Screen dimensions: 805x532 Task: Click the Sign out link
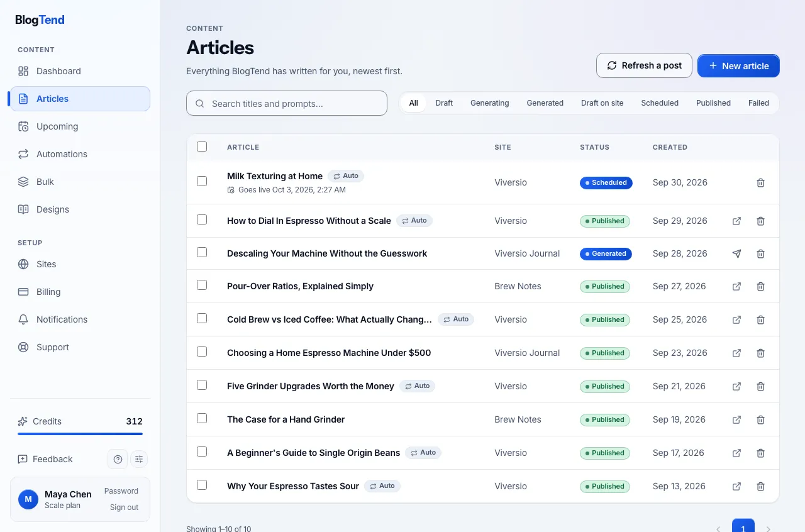[124, 507]
